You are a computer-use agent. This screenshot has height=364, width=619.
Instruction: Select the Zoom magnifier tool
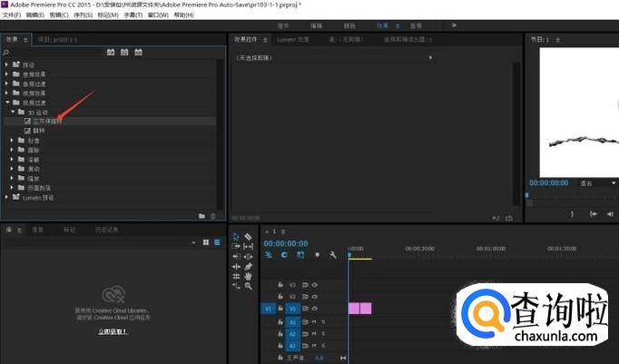pyautogui.click(x=248, y=285)
